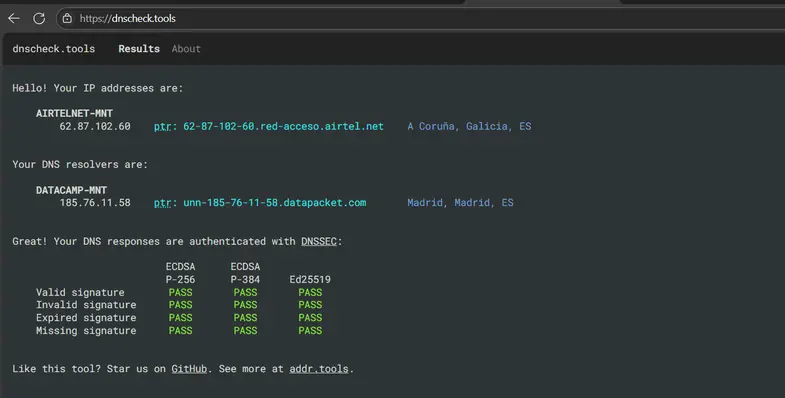Click the browser back arrow
This screenshot has height=398, width=785.
point(14,19)
